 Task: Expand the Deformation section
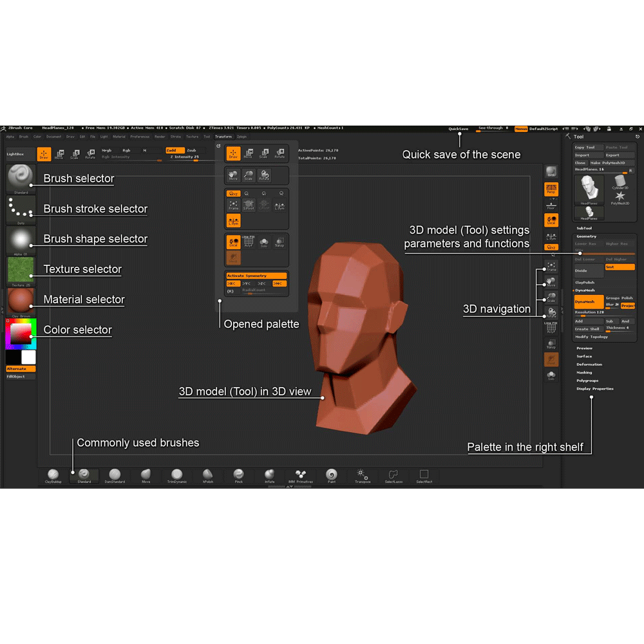(589, 365)
